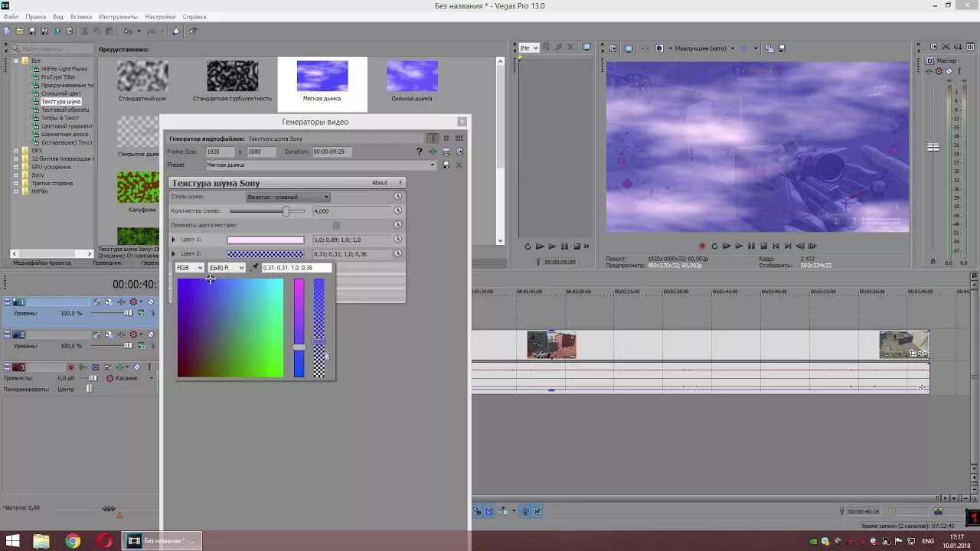
Task: Click the New project icon in main toolbar
Action: click(x=7, y=31)
